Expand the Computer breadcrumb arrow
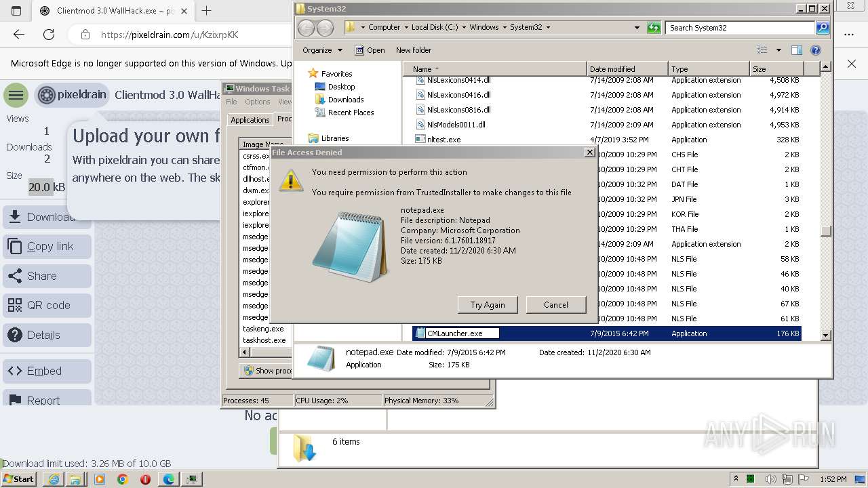Viewport: 868px width, 488px height. 406,28
